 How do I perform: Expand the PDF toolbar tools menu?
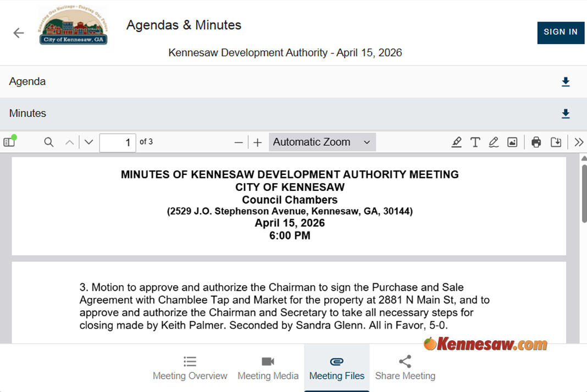coord(578,142)
